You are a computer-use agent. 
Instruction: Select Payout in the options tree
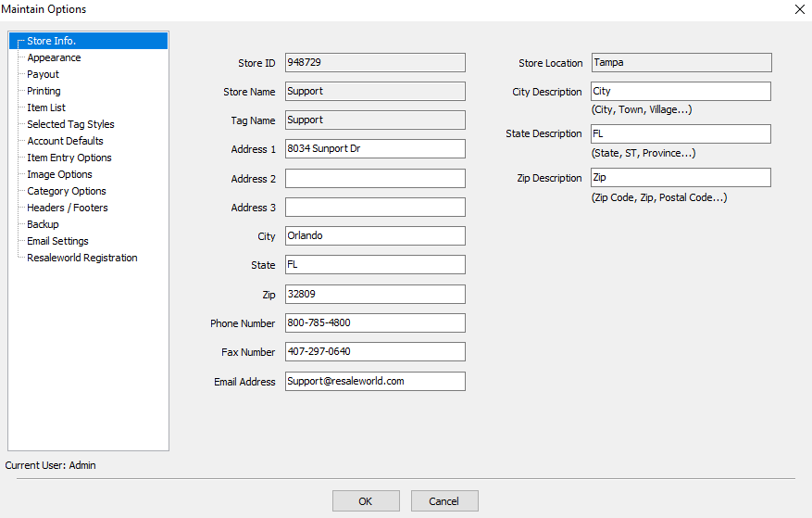coord(43,74)
